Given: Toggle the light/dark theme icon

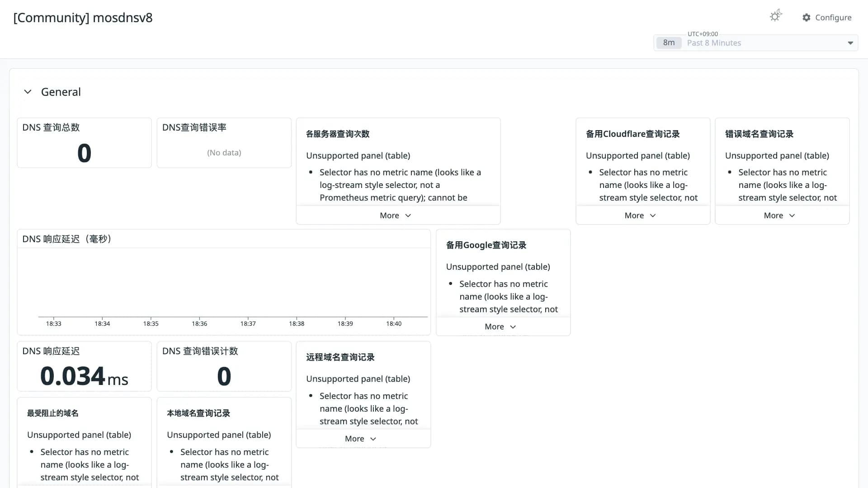Looking at the screenshot, I should (x=776, y=16).
